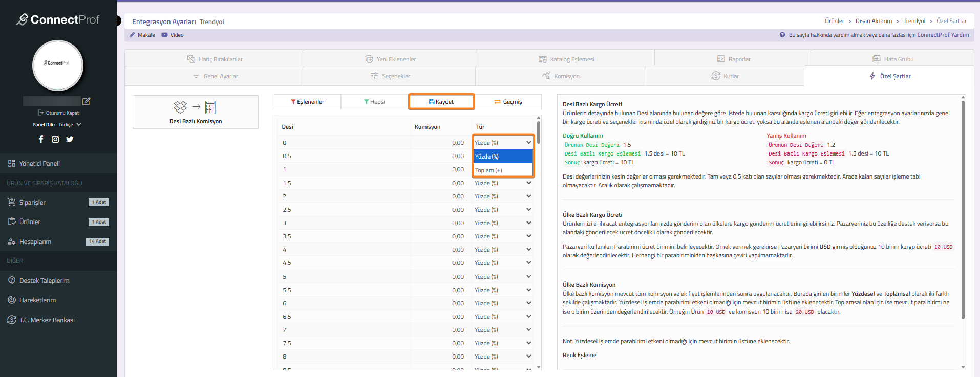Screen dimensions: 980x377
Task: Select Toplam (+) option in dropdown
Action: [x=502, y=170]
